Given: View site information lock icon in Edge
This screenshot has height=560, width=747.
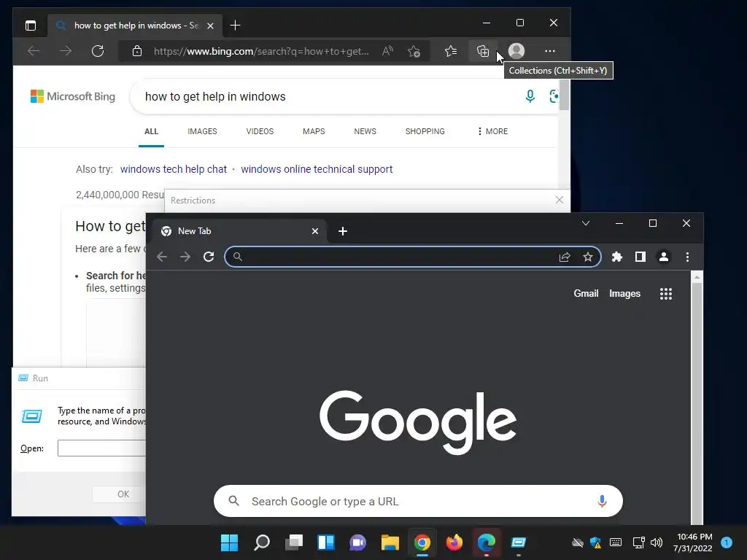Looking at the screenshot, I should tap(137, 51).
